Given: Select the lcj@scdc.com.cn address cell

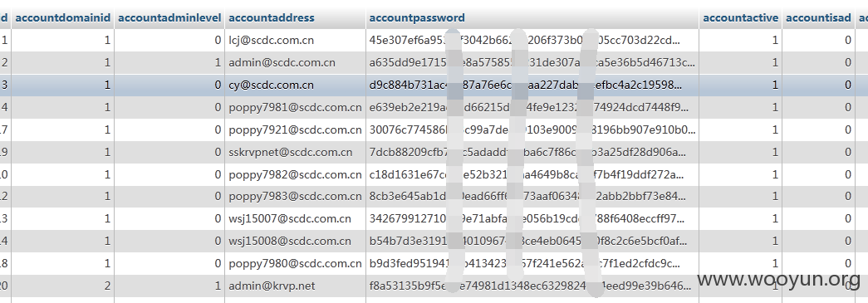Looking at the screenshot, I should point(295,40).
